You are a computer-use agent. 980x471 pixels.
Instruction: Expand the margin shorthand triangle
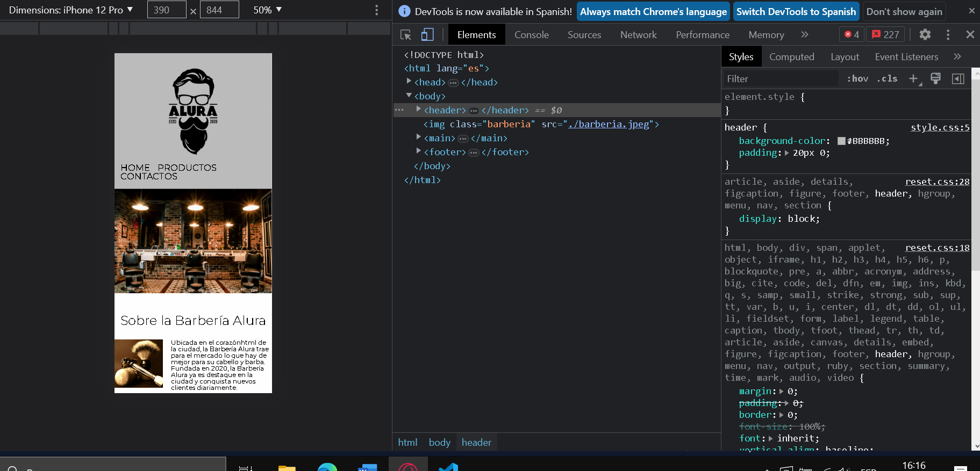point(782,392)
